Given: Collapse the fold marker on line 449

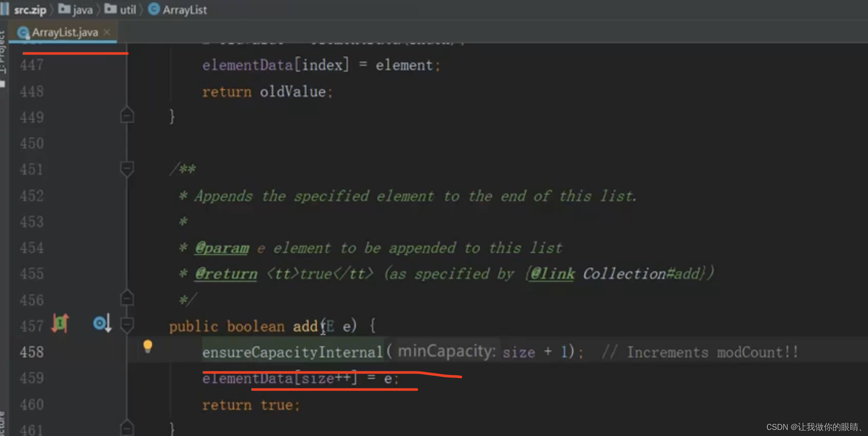Looking at the screenshot, I should tap(127, 116).
